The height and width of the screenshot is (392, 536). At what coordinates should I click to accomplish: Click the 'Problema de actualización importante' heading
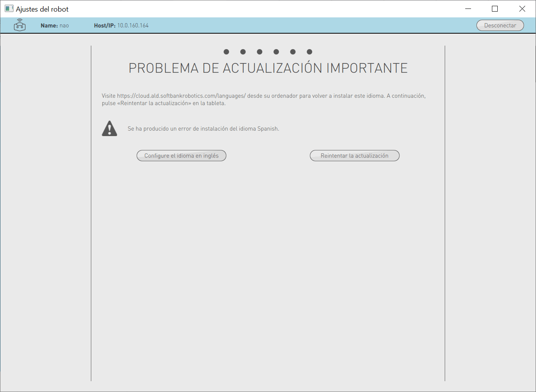[268, 68]
